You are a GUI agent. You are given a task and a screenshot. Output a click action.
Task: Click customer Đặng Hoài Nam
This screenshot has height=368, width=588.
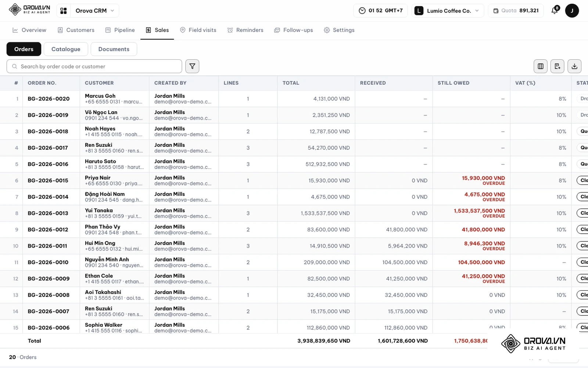pos(105,194)
